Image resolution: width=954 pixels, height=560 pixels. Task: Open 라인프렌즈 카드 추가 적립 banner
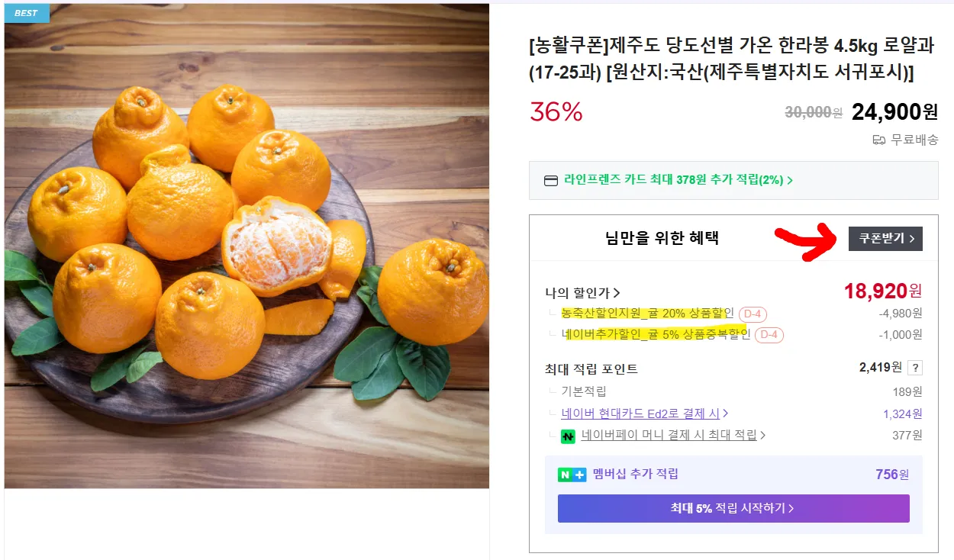(x=678, y=181)
